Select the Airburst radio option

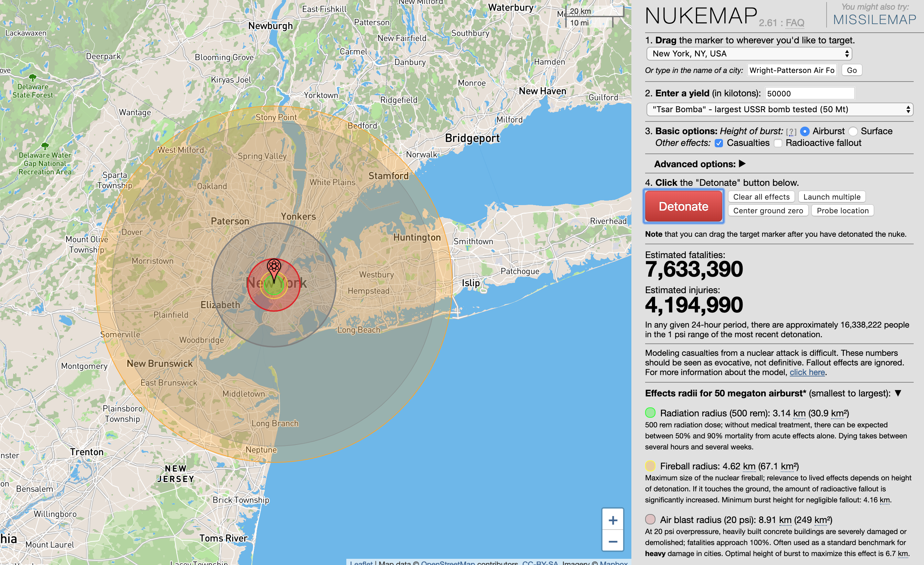[805, 131]
